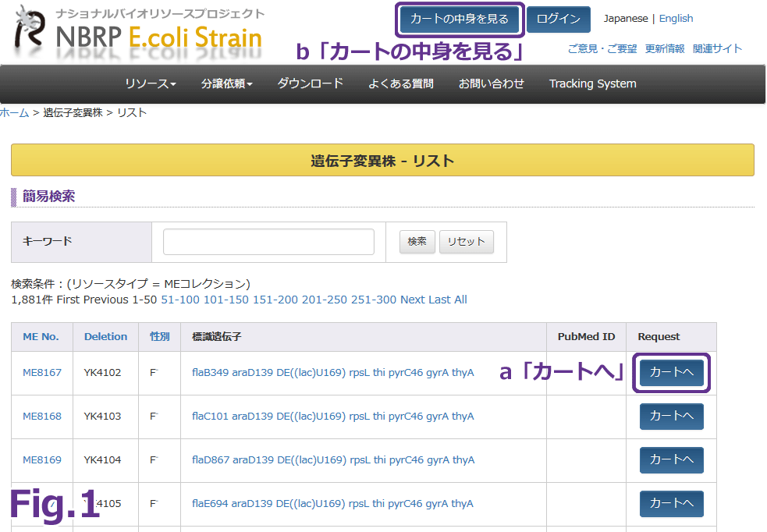Screen dimensions: 767x532
Task: Click the ログイン button
Action: (558, 20)
